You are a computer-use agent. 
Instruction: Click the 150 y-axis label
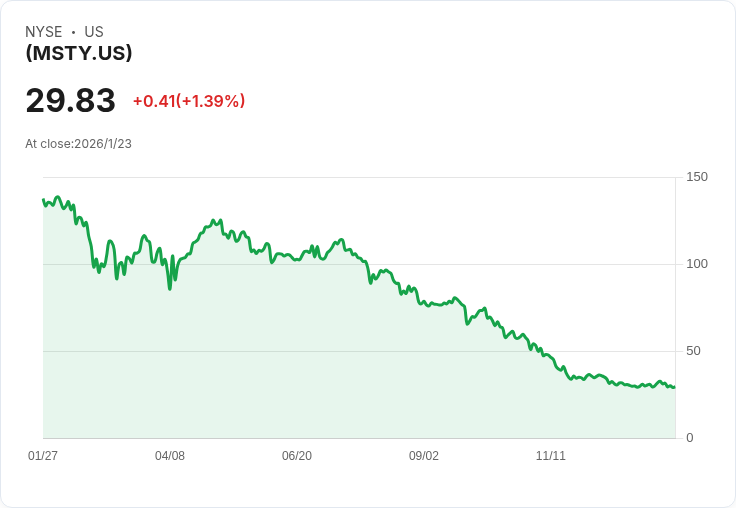coord(697,177)
